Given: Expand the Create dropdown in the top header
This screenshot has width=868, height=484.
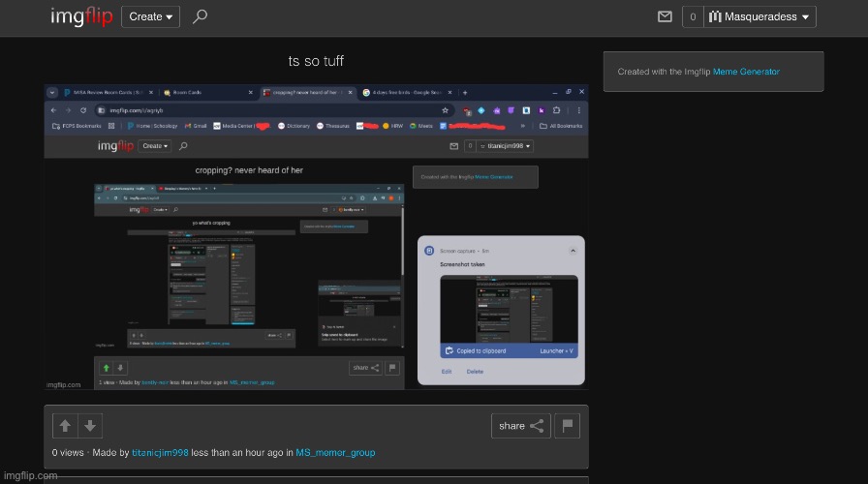Looking at the screenshot, I should tap(150, 16).
